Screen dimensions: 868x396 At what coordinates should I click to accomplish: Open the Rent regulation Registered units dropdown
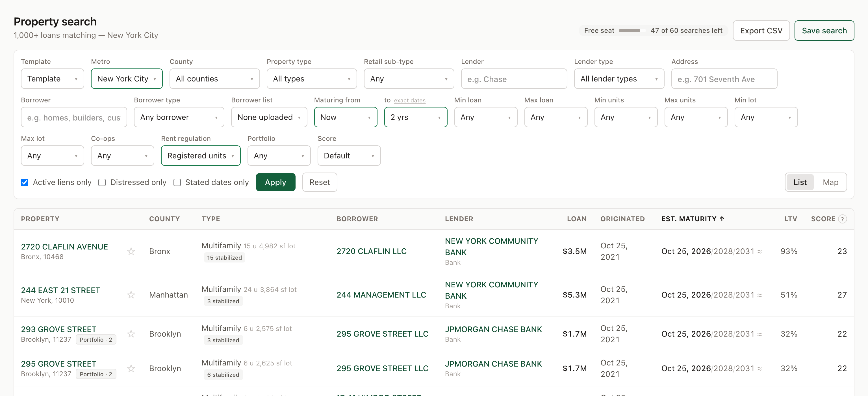coord(201,156)
